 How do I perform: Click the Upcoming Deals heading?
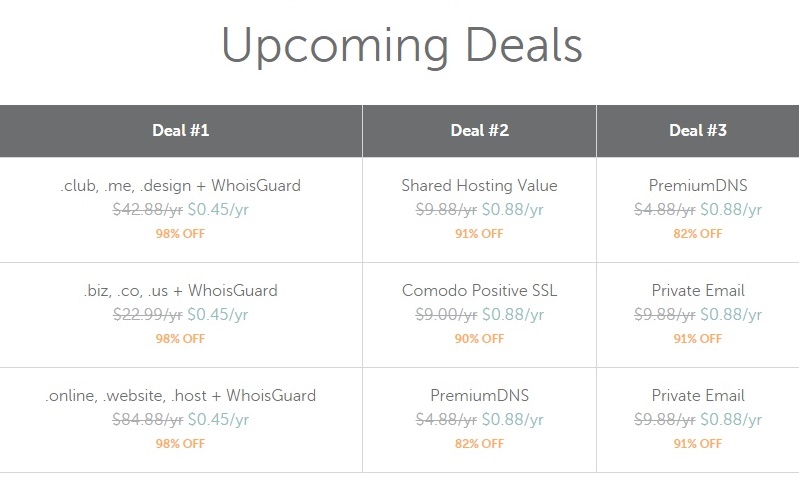click(402, 47)
